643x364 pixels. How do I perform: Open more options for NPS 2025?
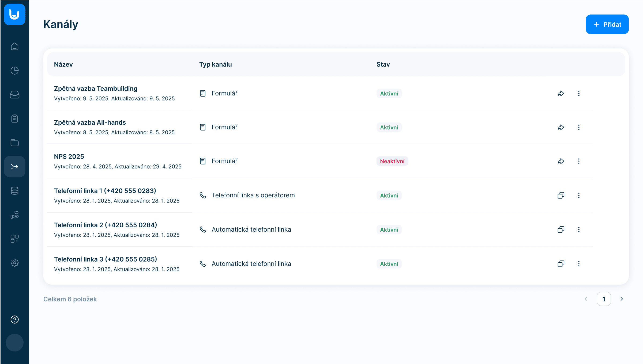coord(579,161)
